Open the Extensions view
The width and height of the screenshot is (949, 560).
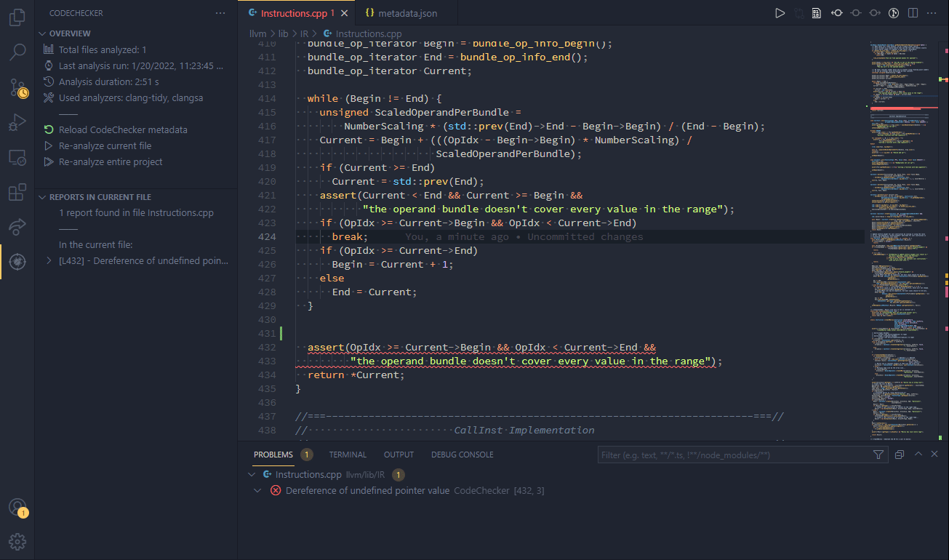[16, 191]
